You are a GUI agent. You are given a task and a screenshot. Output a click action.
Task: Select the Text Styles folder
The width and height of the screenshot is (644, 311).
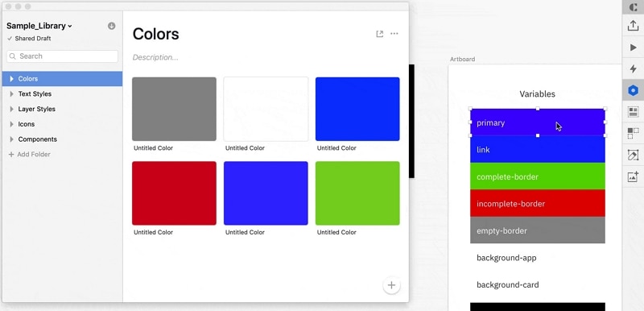pyautogui.click(x=62, y=93)
